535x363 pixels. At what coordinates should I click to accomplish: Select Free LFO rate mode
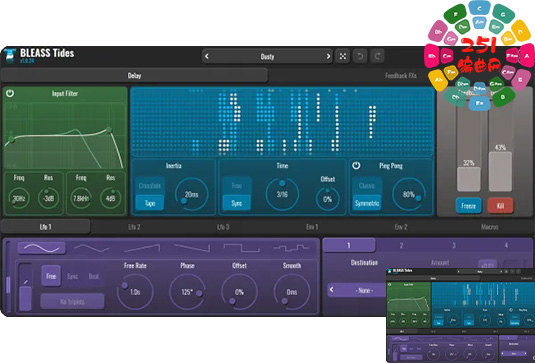tap(51, 276)
